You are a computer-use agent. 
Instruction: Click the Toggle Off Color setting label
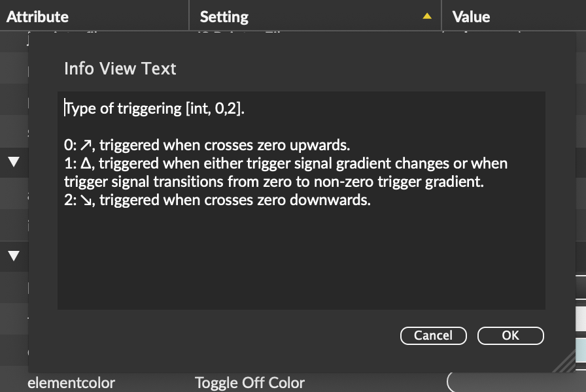coord(250,383)
